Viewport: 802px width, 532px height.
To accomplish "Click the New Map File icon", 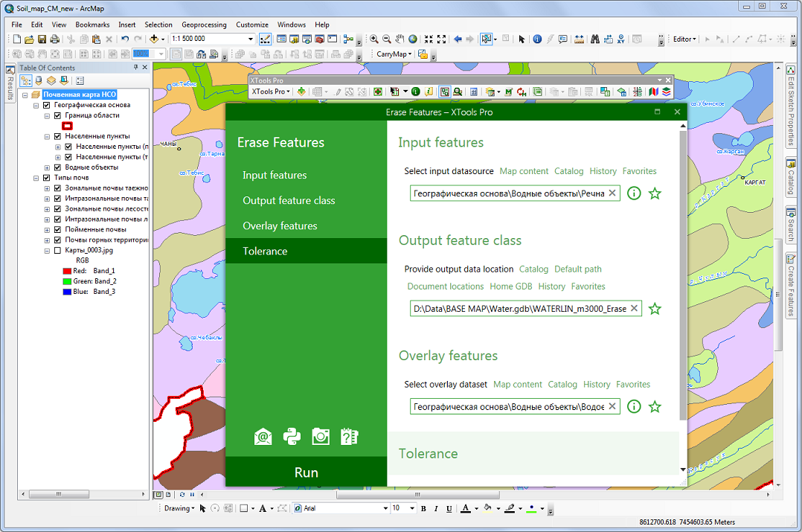I will [x=17, y=39].
